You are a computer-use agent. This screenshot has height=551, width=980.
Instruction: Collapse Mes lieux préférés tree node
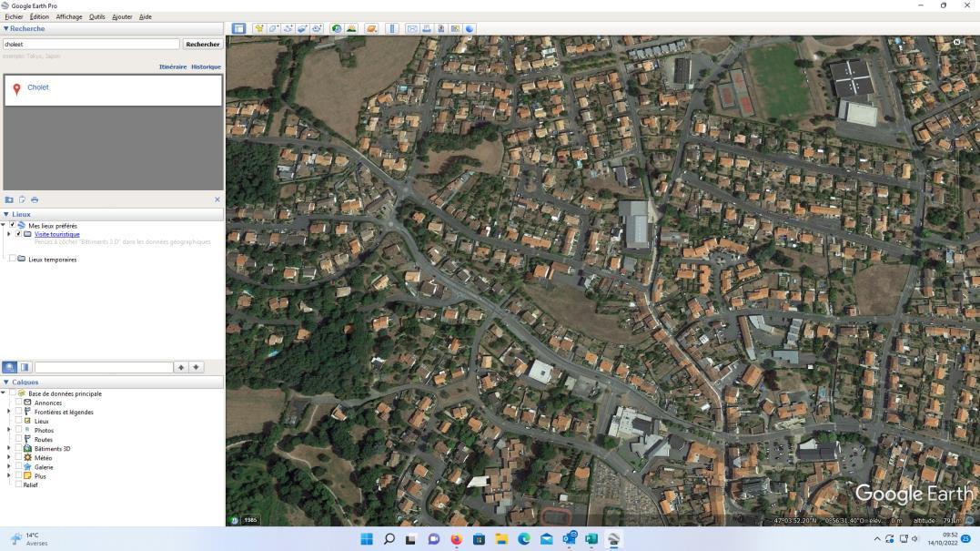click(x=4, y=225)
